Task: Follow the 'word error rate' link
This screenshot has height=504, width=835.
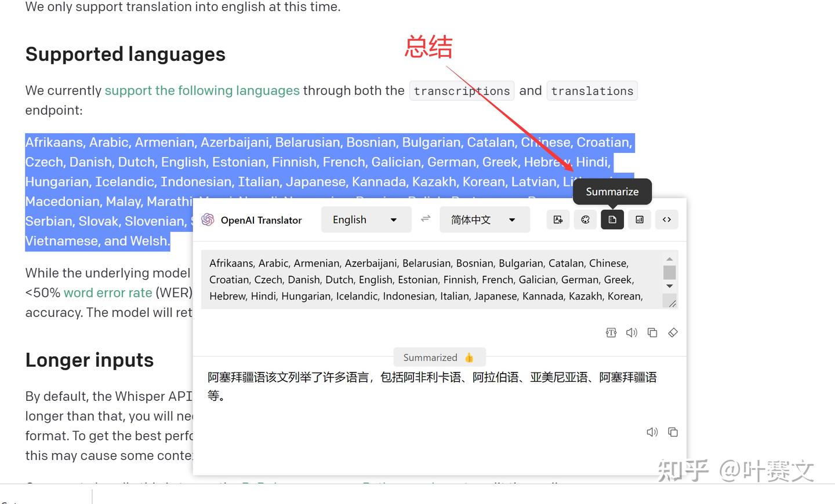Action: click(108, 293)
